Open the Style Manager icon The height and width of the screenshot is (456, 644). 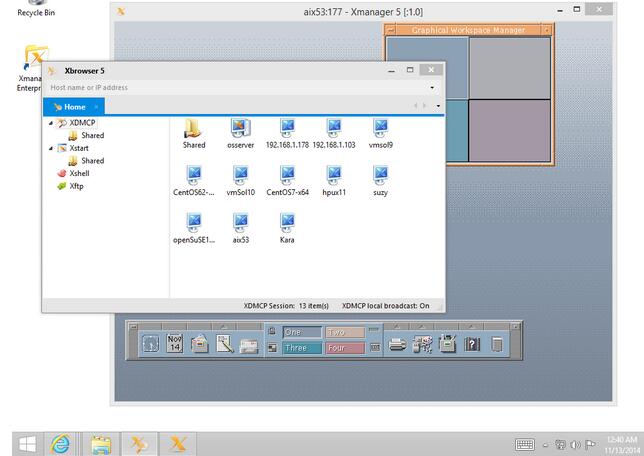click(x=423, y=344)
